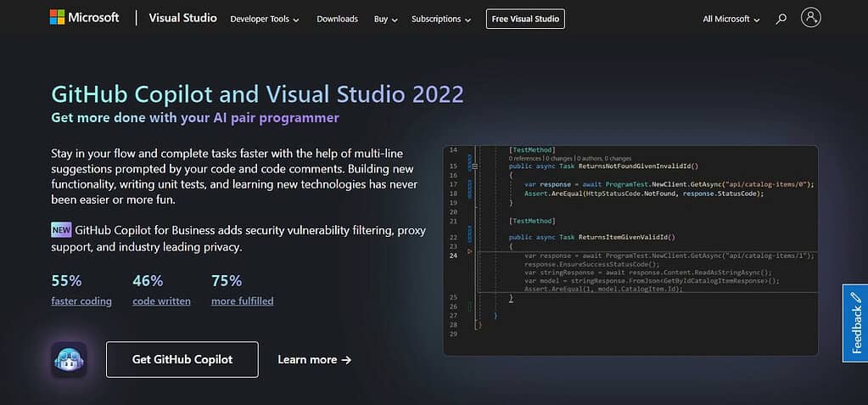Image resolution: width=868 pixels, height=405 pixels.
Task: Open the Downloads menu item
Action: [x=337, y=19]
